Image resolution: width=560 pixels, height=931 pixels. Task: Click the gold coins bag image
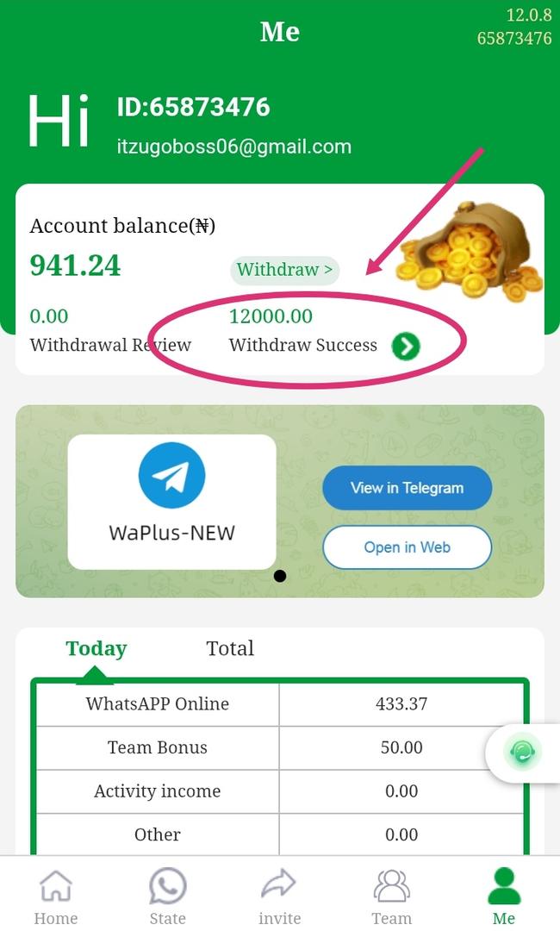pyautogui.click(x=469, y=251)
